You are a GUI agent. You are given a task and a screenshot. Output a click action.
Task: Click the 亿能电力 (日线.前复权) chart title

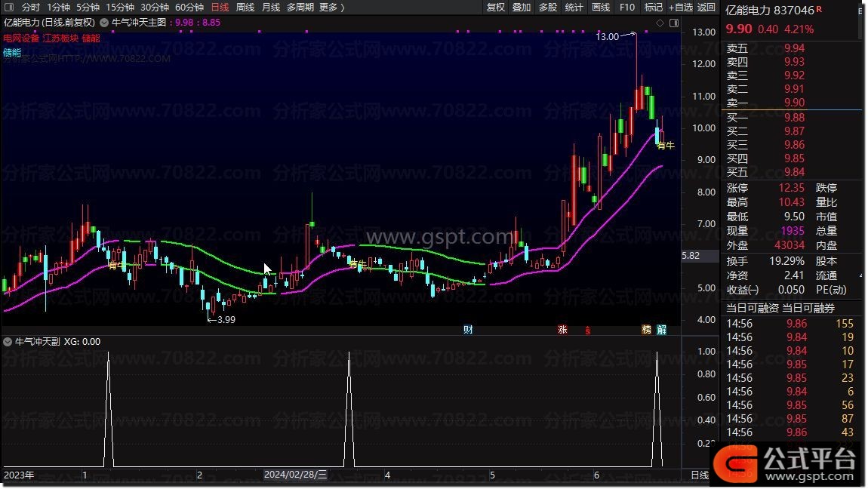(x=49, y=23)
